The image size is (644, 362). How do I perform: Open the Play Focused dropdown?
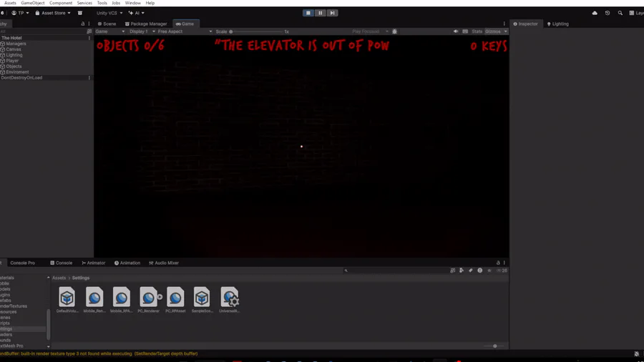click(x=370, y=31)
